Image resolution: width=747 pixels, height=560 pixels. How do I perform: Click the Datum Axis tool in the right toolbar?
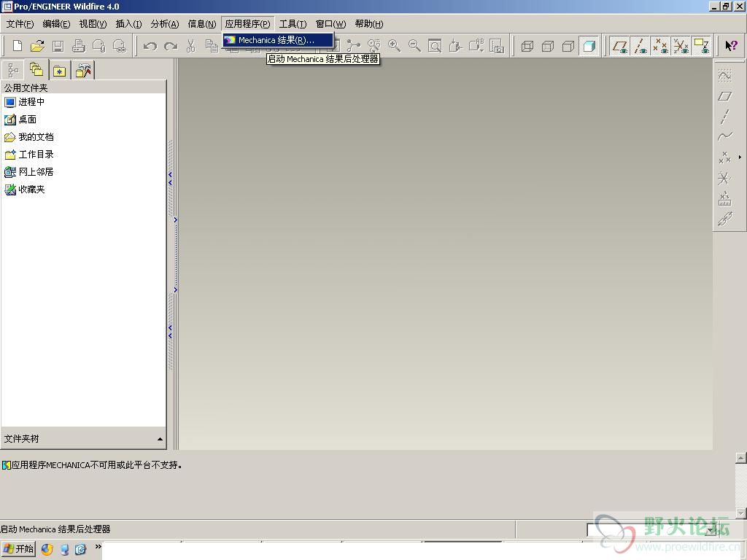point(724,117)
